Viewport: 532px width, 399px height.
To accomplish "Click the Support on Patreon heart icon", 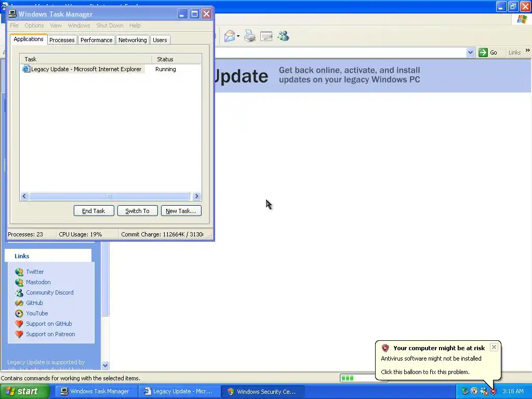I will click(x=19, y=334).
